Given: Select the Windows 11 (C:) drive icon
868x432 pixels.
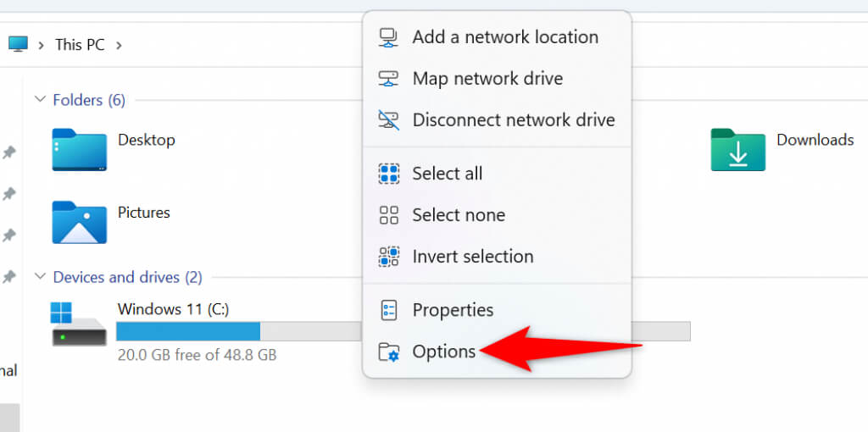Looking at the screenshot, I should coord(79,324).
